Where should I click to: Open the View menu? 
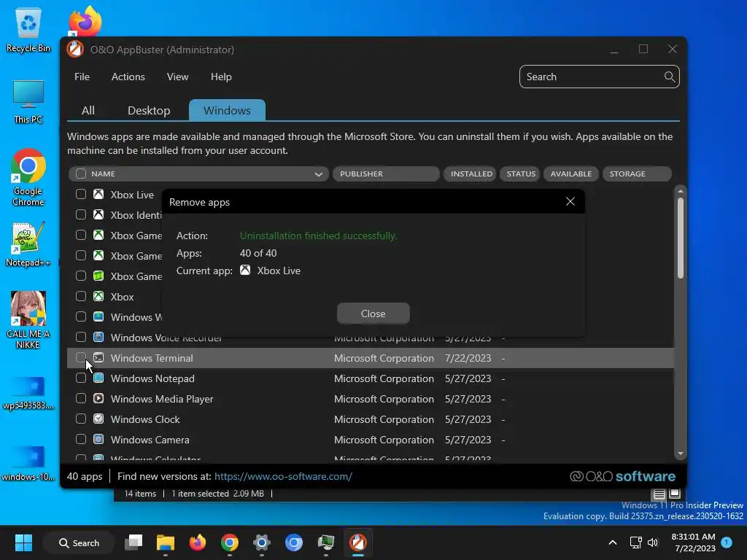178,77
